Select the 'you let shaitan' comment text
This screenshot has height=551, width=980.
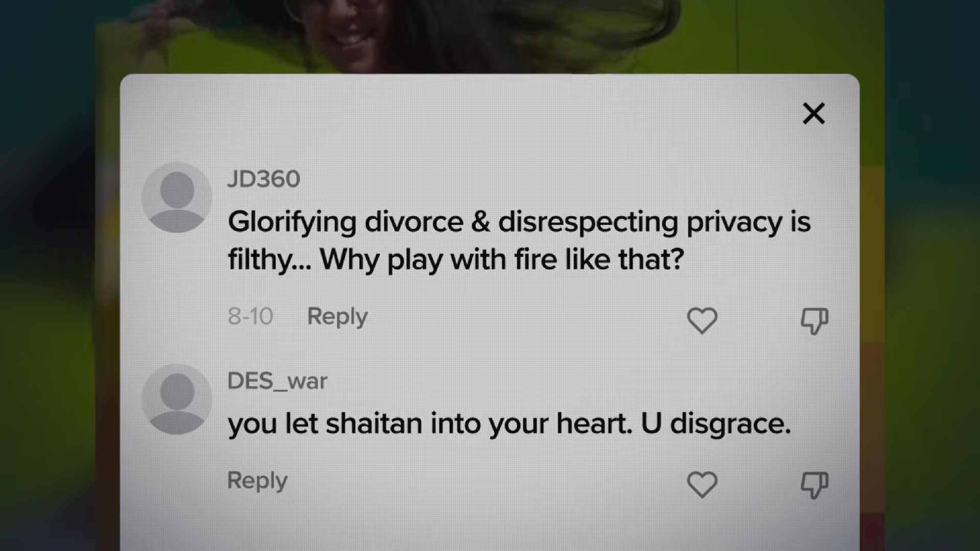pyautogui.click(x=509, y=424)
